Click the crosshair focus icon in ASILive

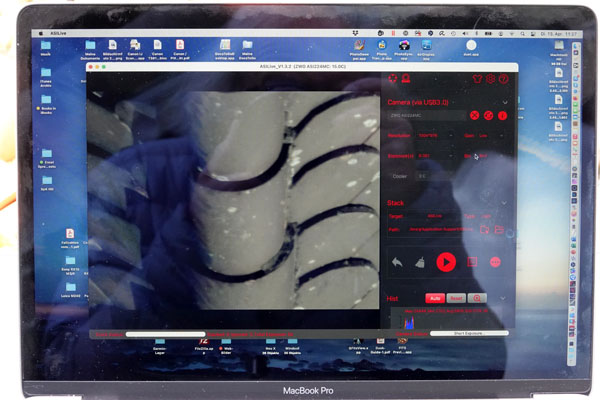tap(393, 79)
